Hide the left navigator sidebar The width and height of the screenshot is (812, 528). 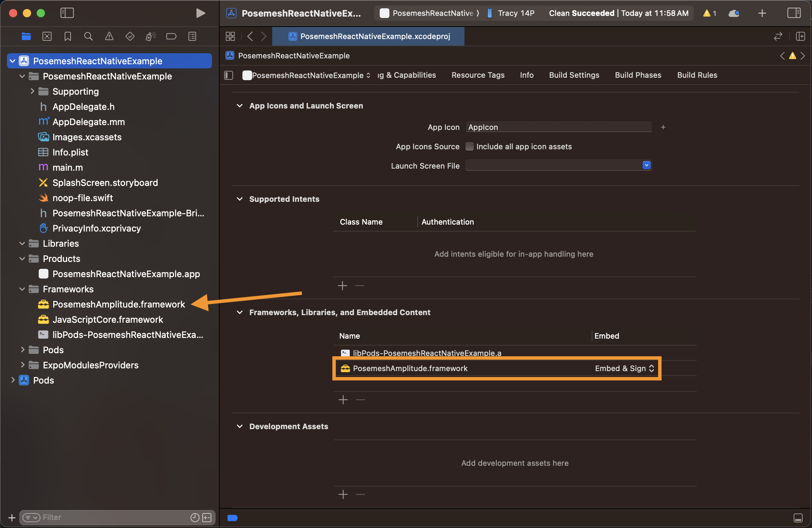coord(67,13)
